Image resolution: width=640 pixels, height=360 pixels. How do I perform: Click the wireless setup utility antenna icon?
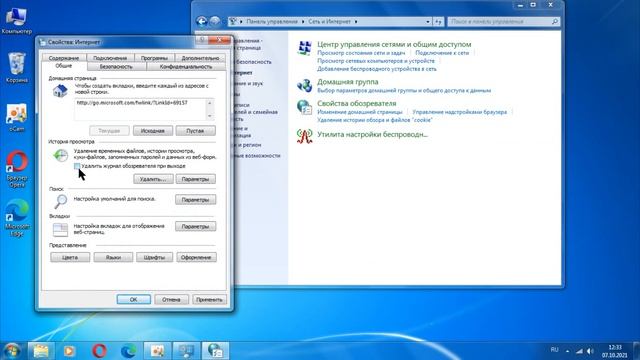tap(304, 136)
